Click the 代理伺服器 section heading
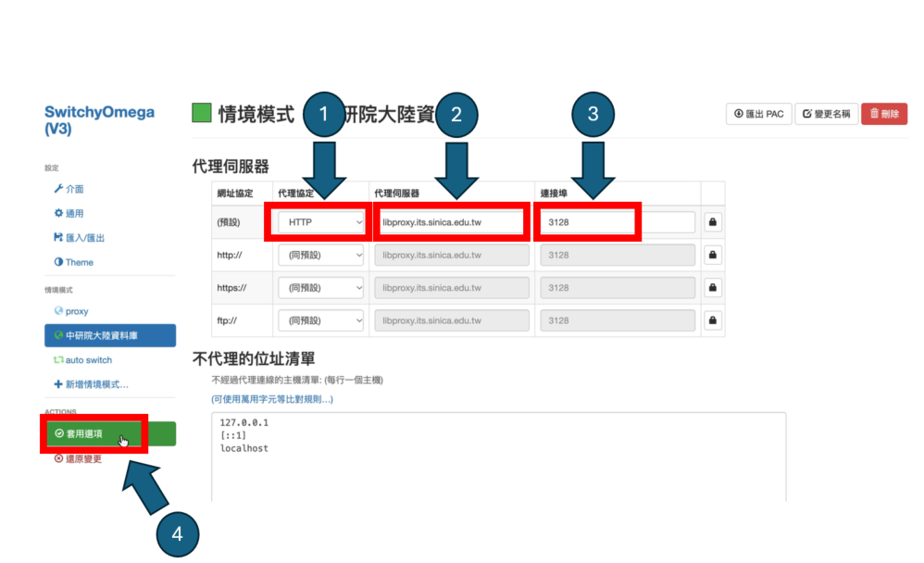924x563 pixels. (231, 167)
